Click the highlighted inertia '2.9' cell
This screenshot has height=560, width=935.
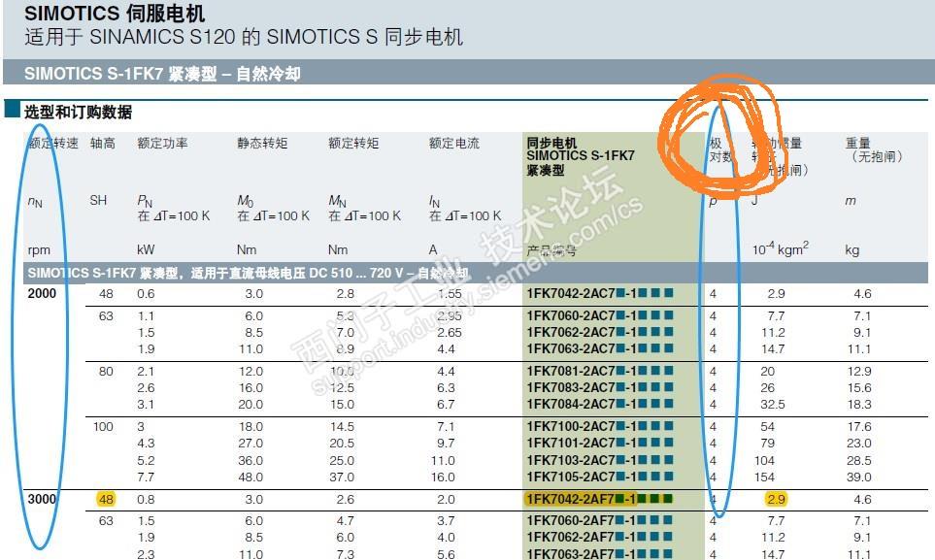pos(777,499)
